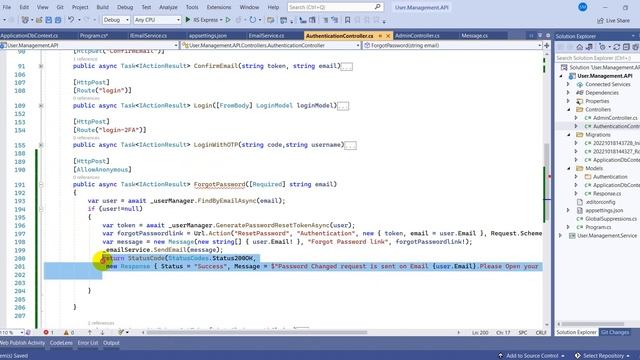This screenshot has width=640, height=360.
Task: Close the AuthenticationController.cs tab
Action: coord(388,36)
